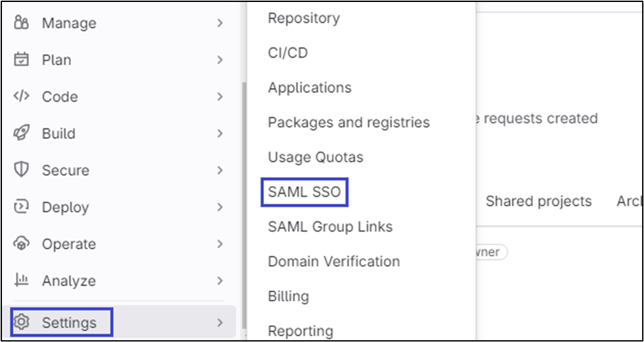Switch to the Shared projects tab
Viewport: 644px width, 342px height.
click(538, 202)
